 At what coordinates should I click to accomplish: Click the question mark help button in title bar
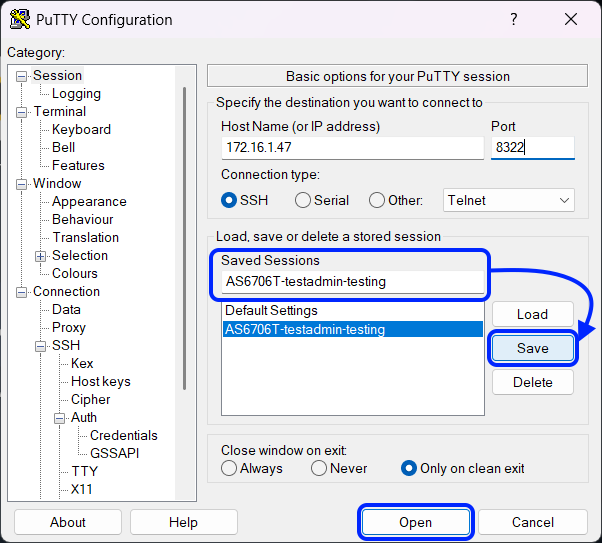514,19
